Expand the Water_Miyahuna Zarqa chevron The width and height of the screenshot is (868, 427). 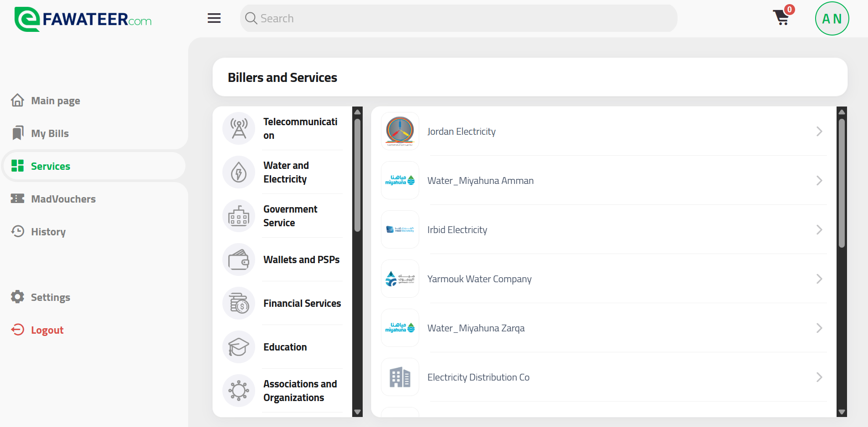click(819, 328)
